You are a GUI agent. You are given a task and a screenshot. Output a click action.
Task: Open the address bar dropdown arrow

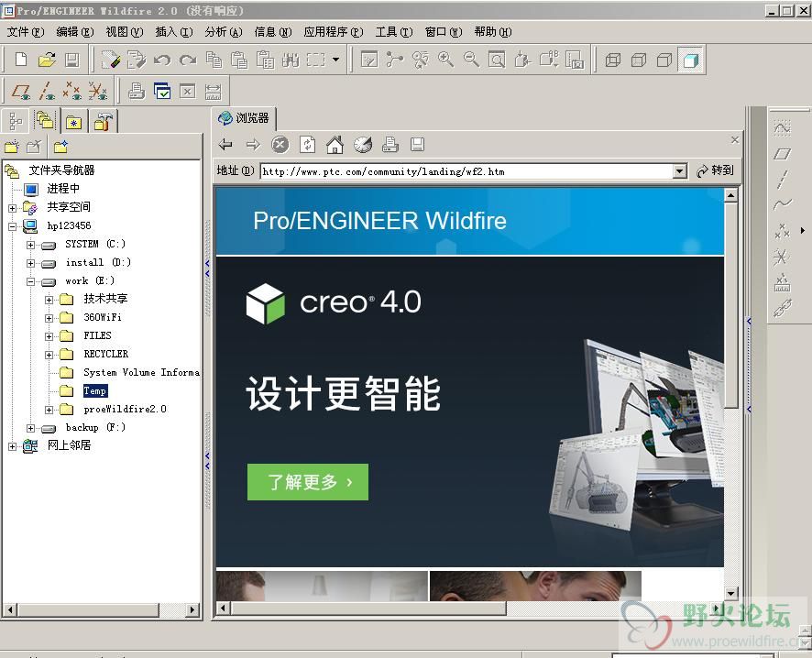680,170
